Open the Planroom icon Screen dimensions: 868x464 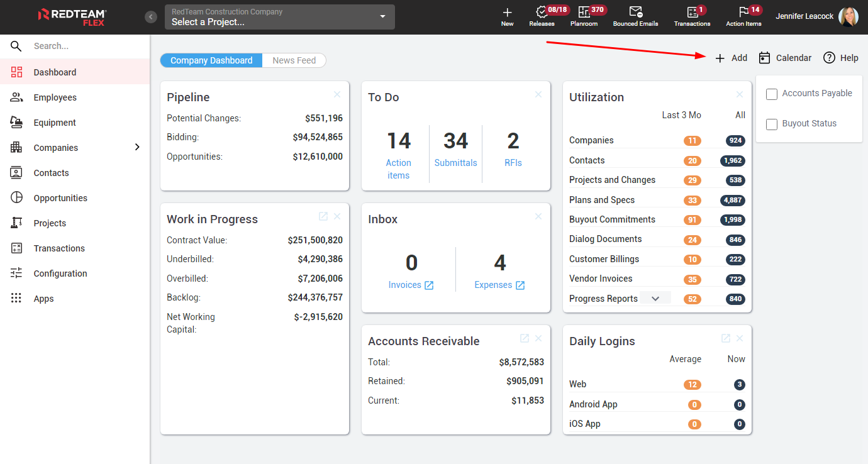[x=584, y=12]
